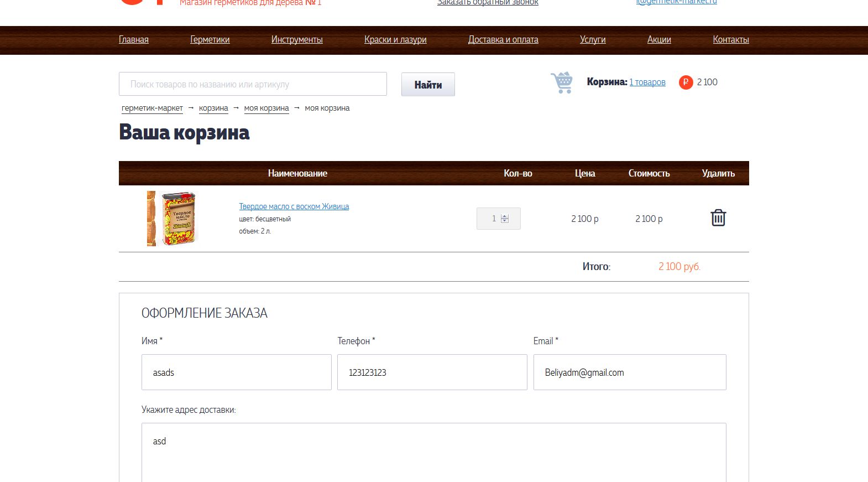Go to Доставка и оплата page
Screen dimensions: 868x482
point(503,40)
